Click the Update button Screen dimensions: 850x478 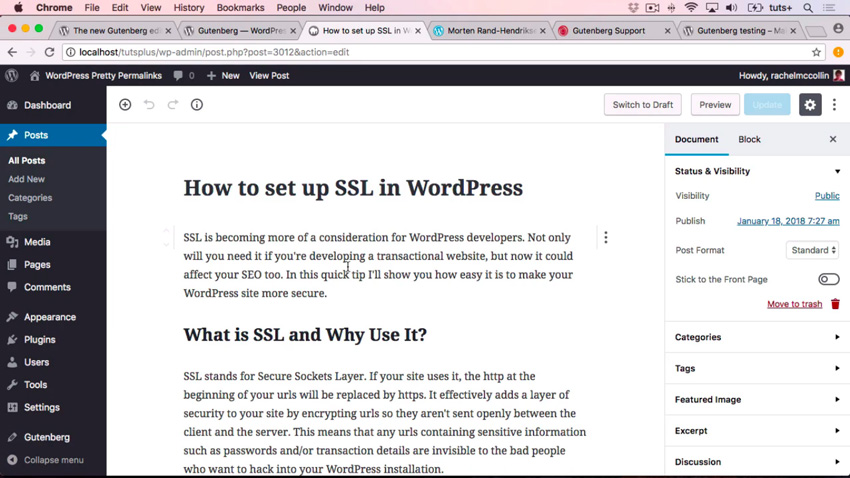pos(767,105)
